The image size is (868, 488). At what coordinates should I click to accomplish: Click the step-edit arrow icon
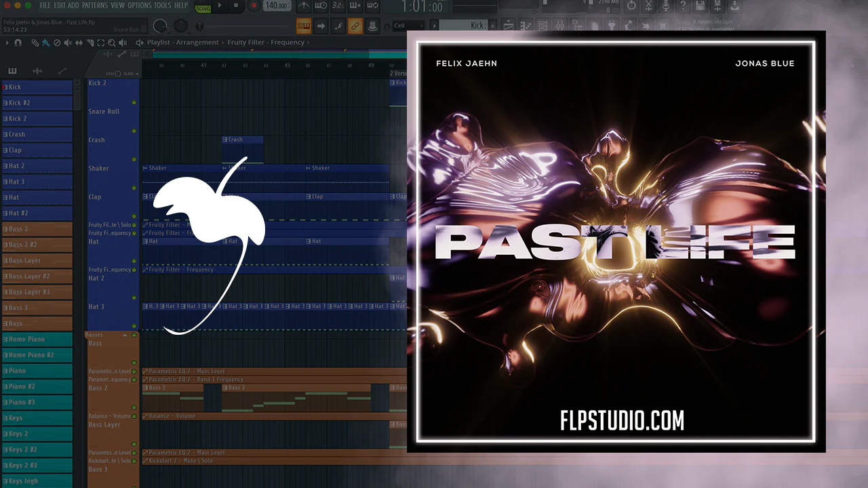click(321, 26)
